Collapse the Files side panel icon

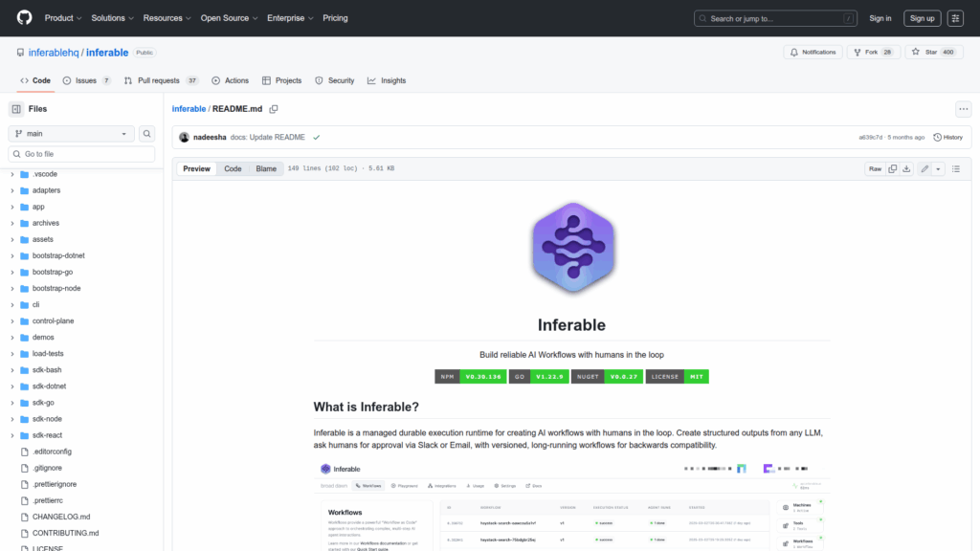pyautogui.click(x=16, y=109)
